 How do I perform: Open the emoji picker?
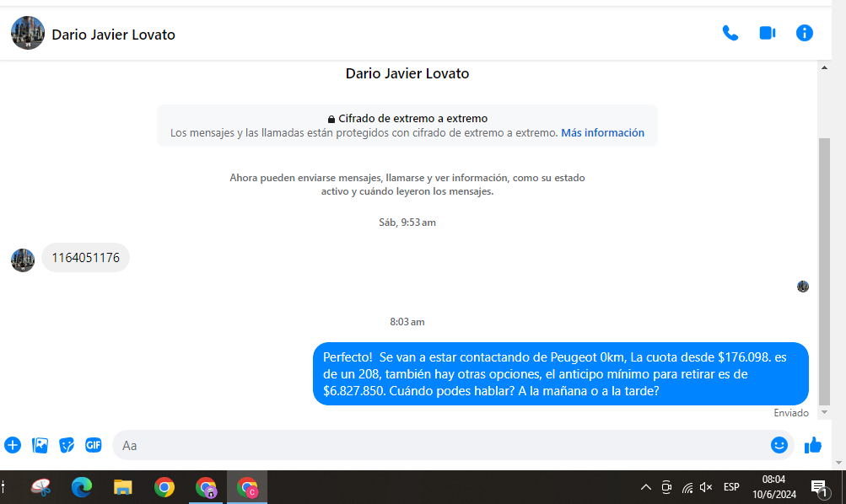click(779, 445)
